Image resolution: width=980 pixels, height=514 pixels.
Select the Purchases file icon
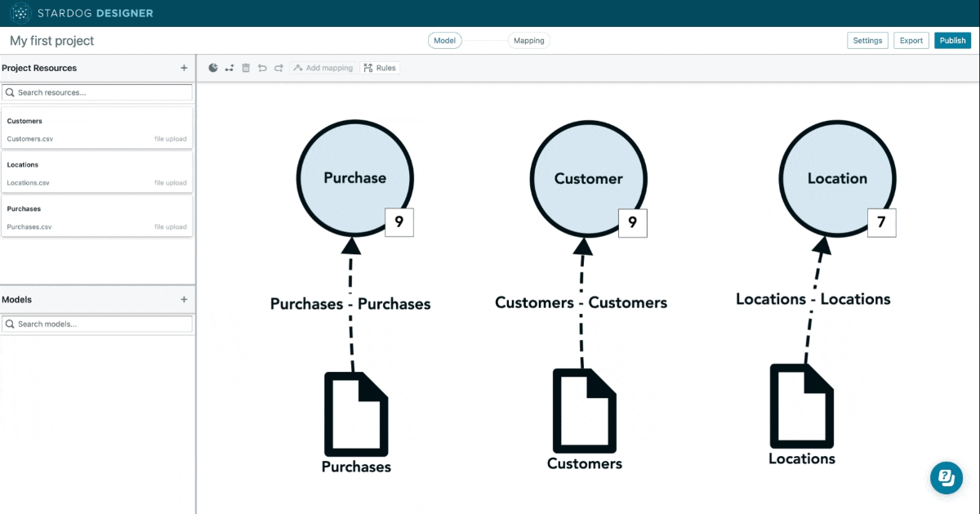pos(355,413)
